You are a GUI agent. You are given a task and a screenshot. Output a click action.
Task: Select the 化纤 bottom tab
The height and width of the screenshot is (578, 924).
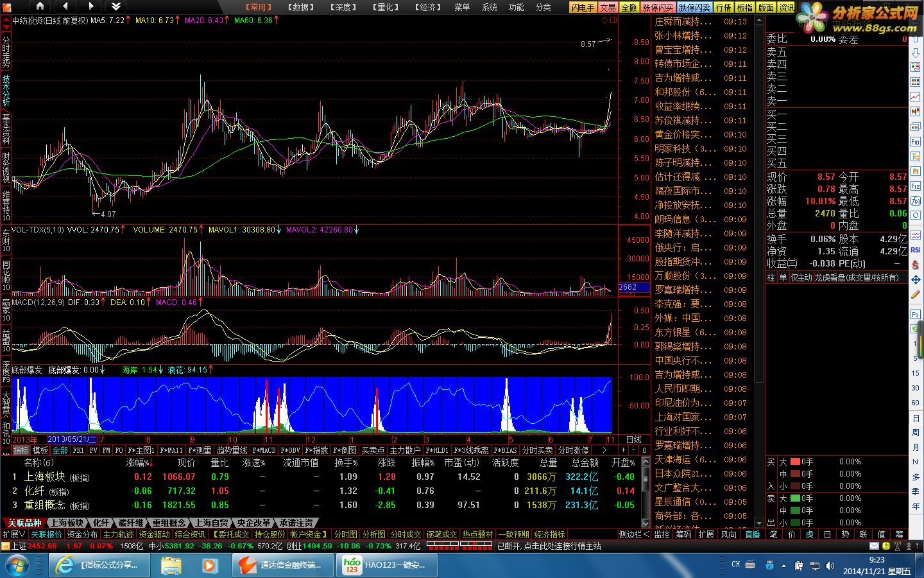[101, 523]
